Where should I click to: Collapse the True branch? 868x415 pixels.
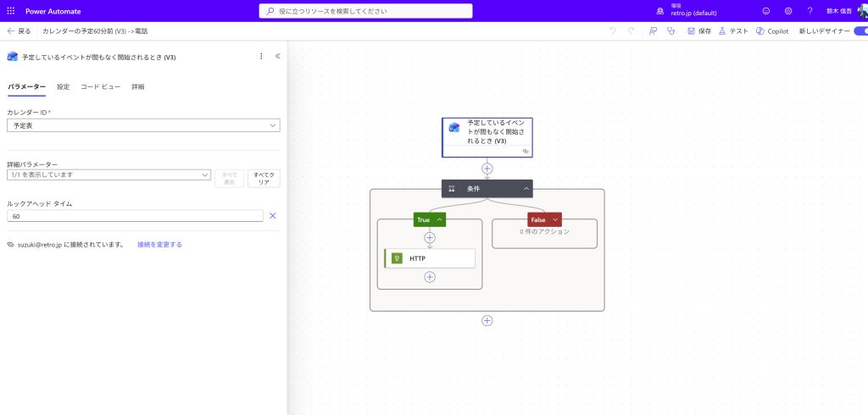pos(439,220)
